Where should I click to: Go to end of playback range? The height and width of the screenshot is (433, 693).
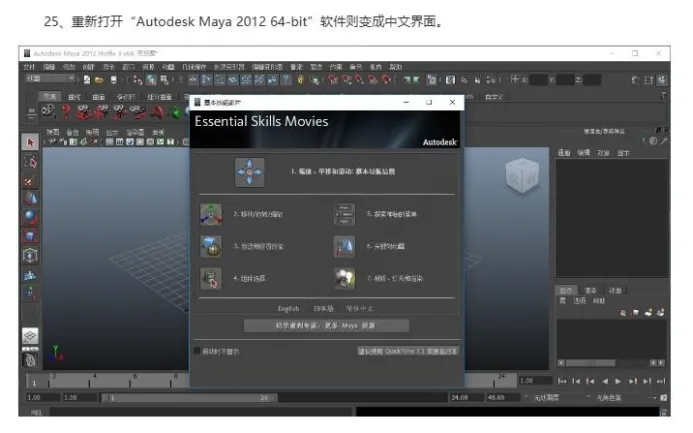tap(661, 381)
